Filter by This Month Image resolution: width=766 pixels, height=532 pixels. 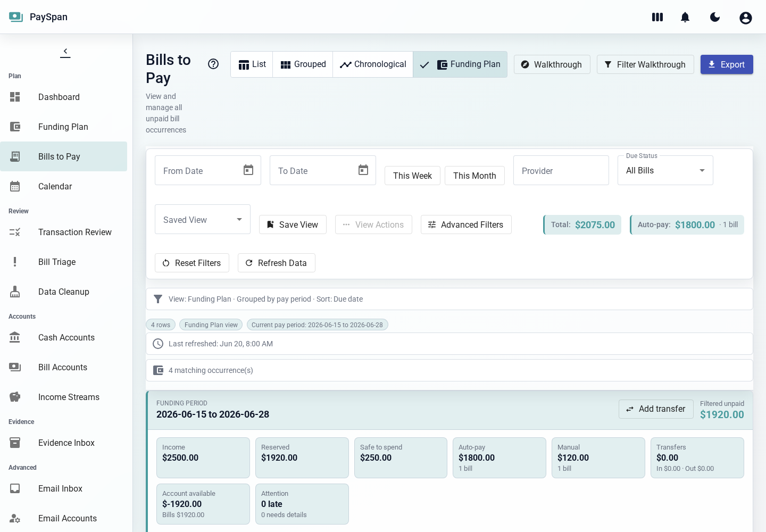(x=474, y=176)
